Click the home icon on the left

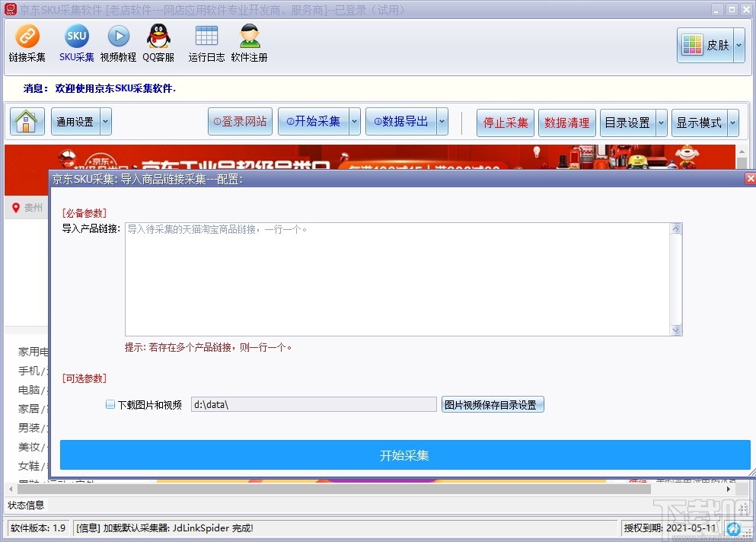pos(26,121)
